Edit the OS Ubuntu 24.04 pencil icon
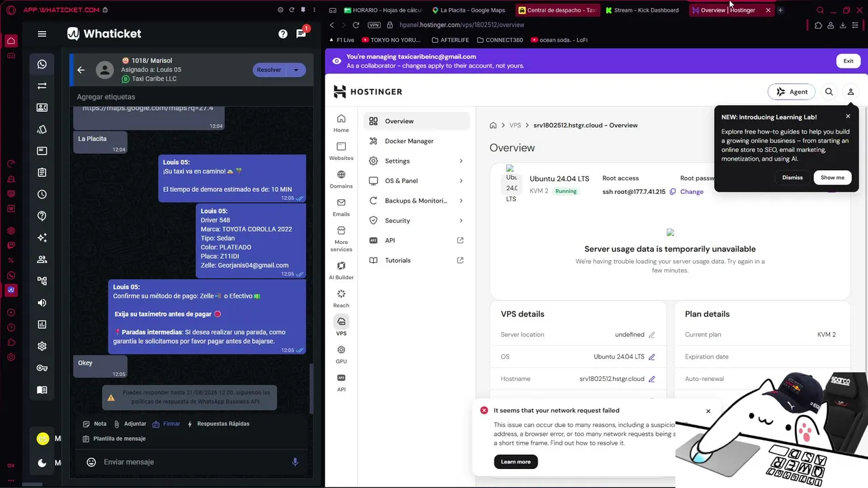 (652, 357)
